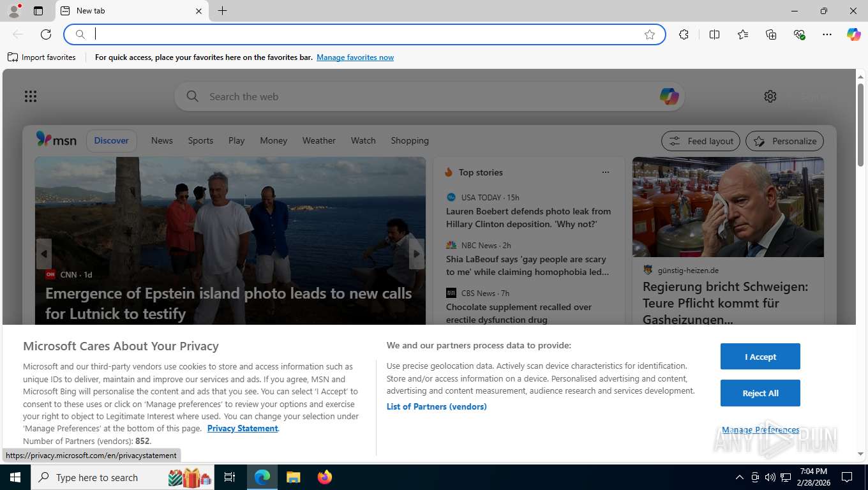Open the günstig-heizen.de ad image

(x=728, y=207)
